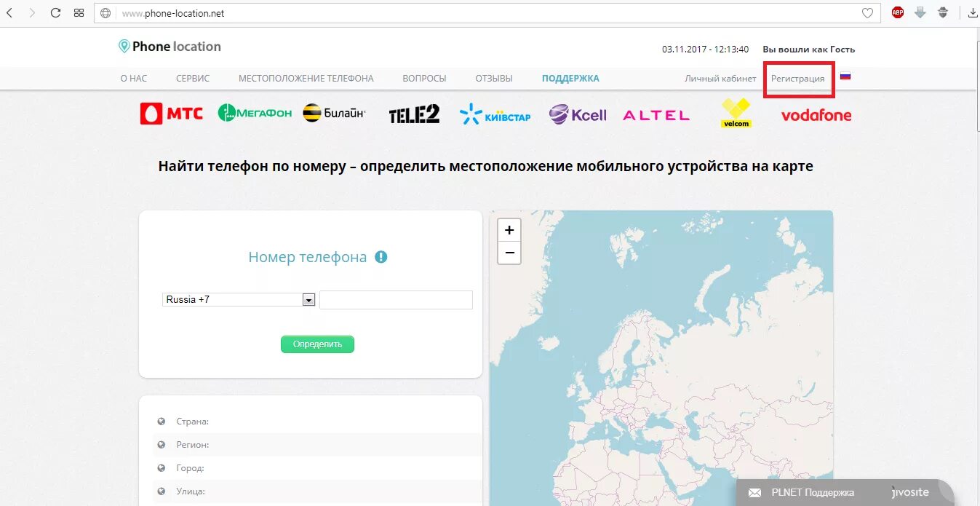Open the Adblock Plus extension icon
This screenshot has width=980, height=506.
tap(898, 12)
